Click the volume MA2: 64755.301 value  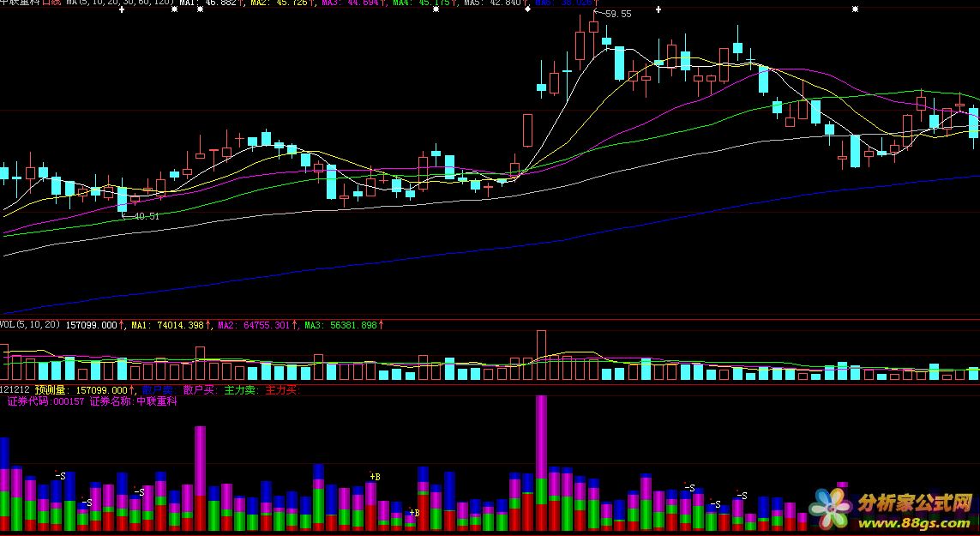pos(254,325)
